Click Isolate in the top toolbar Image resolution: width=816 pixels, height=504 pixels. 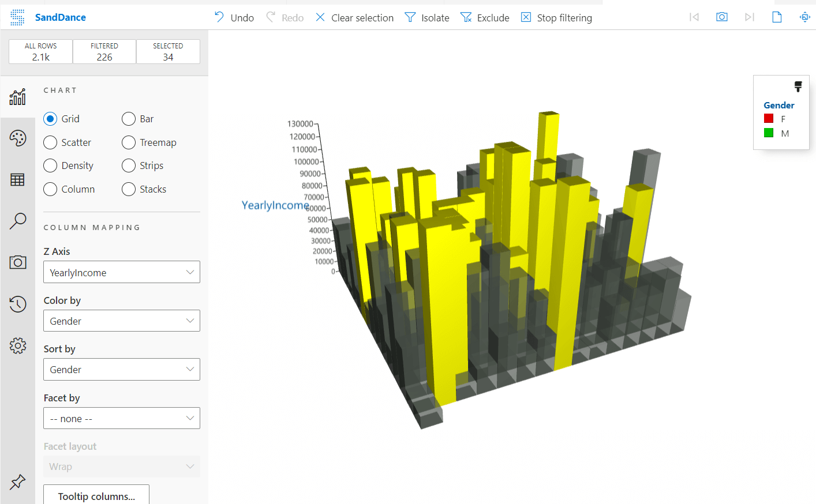tap(427, 18)
